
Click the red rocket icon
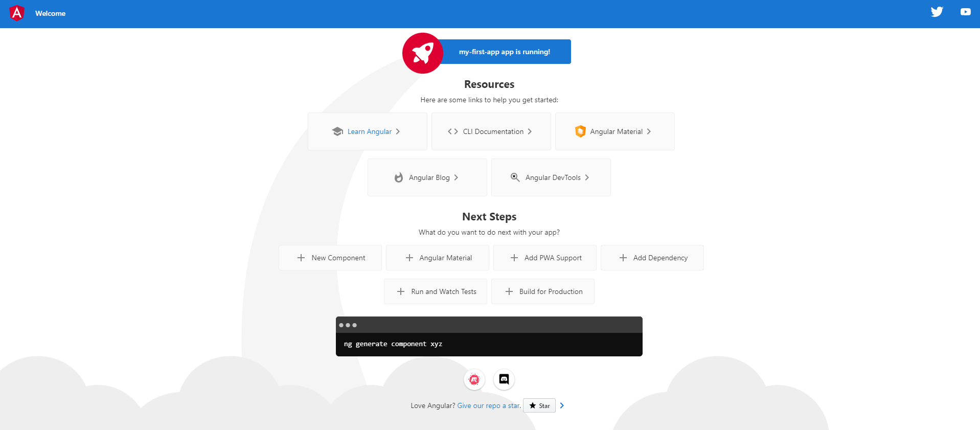click(x=422, y=53)
